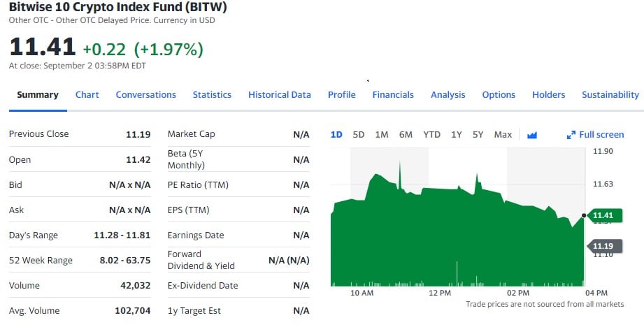
Task: Click the gray 11.19 previous close marker
Action: pos(605,246)
